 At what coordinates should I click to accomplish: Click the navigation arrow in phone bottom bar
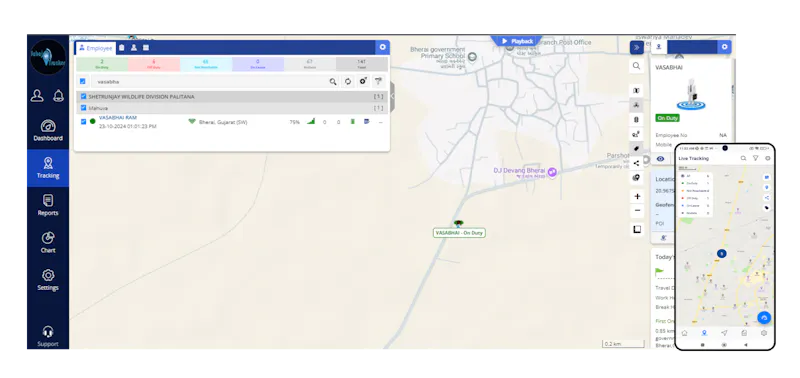[724, 333]
